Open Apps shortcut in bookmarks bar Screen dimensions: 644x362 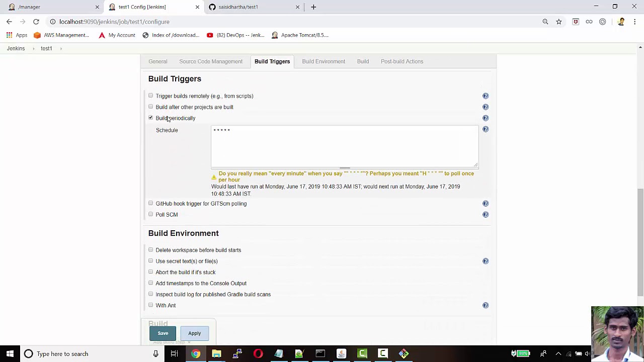click(17, 35)
